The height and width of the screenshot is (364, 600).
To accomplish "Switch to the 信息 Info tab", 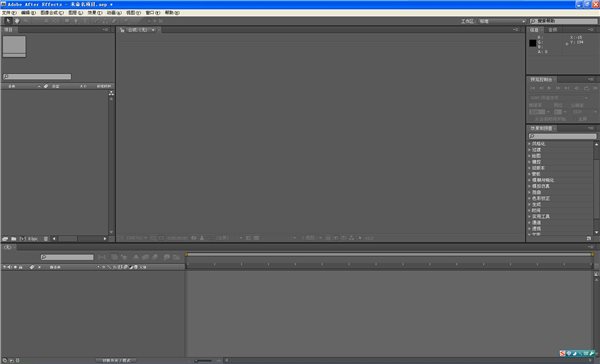I will click(x=534, y=29).
